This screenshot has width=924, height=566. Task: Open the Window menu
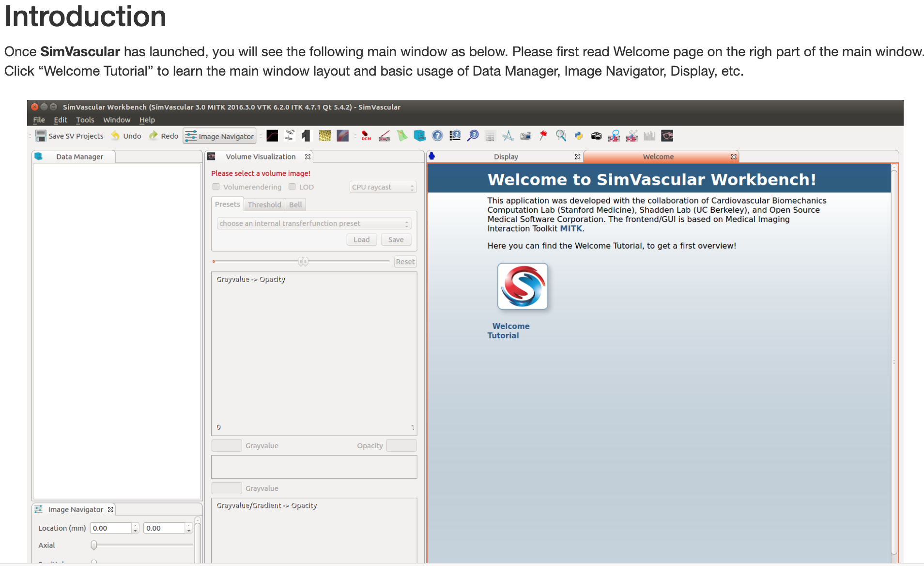117,120
